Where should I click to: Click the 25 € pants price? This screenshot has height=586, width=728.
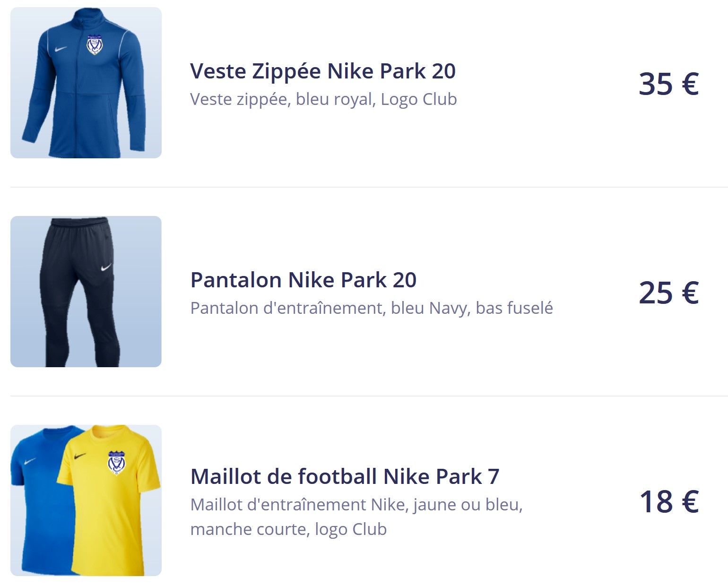[x=668, y=293]
